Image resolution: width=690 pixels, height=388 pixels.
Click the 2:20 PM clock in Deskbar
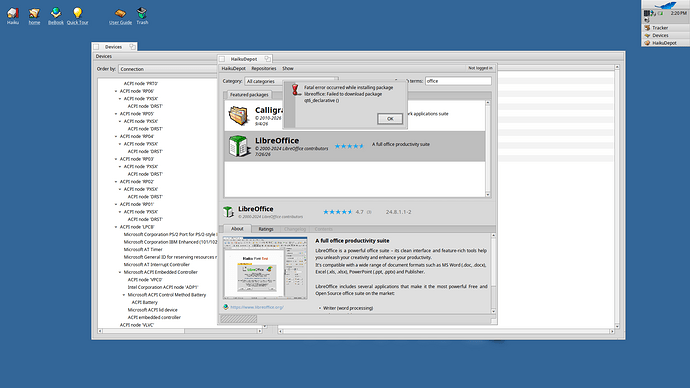click(x=679, y=13)
